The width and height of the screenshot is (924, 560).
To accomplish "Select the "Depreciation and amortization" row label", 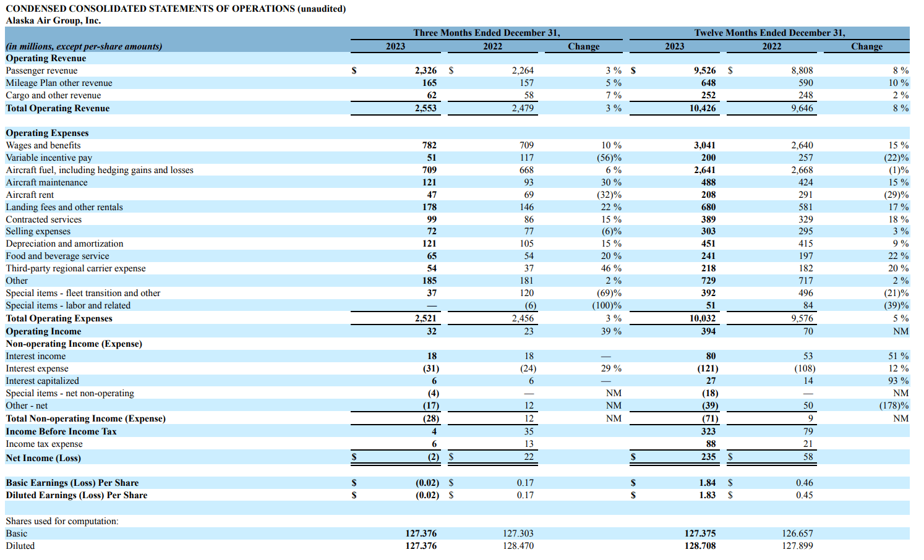I will pyautogui.click(x=64, y=244).
